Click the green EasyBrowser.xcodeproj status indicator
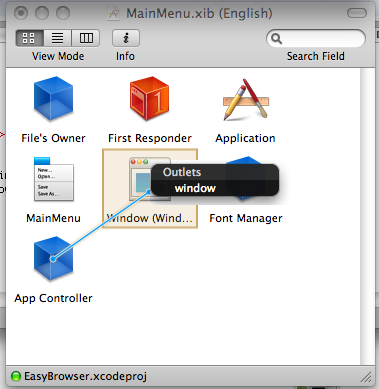379x389 pixels. tap(16, 376)
